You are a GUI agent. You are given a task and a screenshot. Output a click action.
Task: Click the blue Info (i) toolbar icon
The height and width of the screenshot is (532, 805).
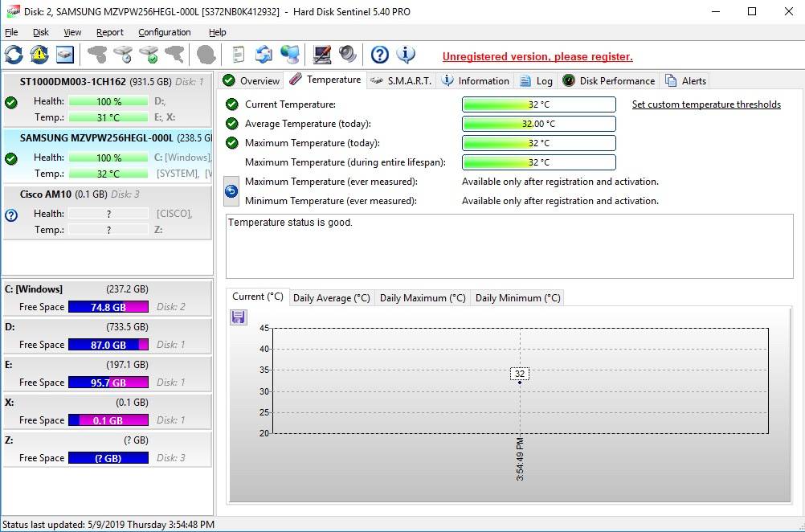tap(406, 55)
